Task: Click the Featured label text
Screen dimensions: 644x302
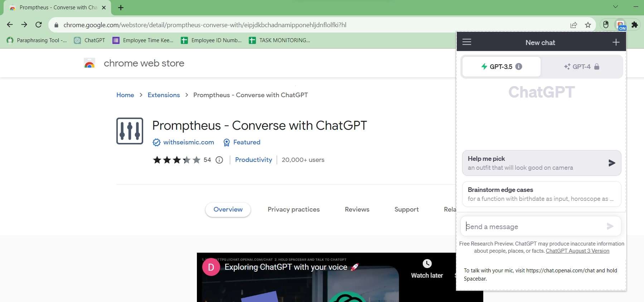Action: [247, 142]
